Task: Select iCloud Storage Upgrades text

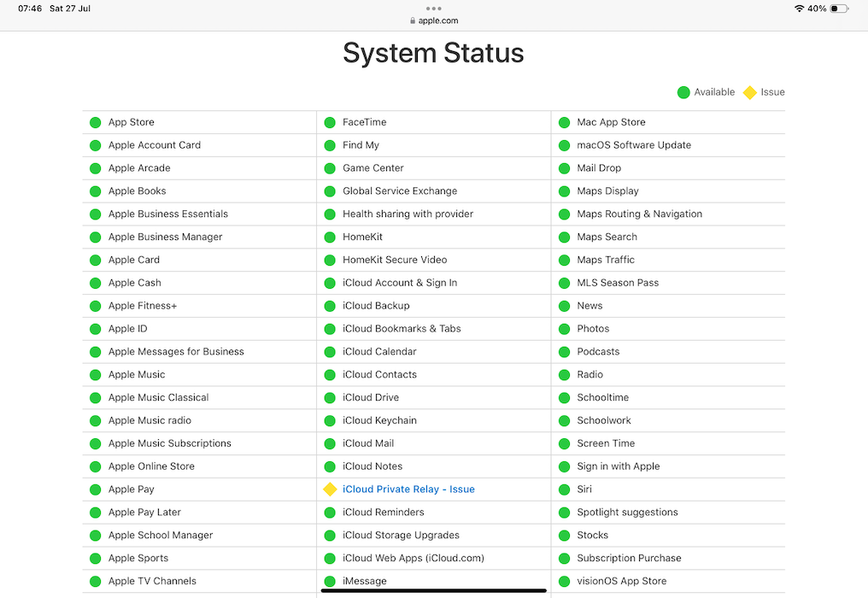Action: click(x=401, y=536)
